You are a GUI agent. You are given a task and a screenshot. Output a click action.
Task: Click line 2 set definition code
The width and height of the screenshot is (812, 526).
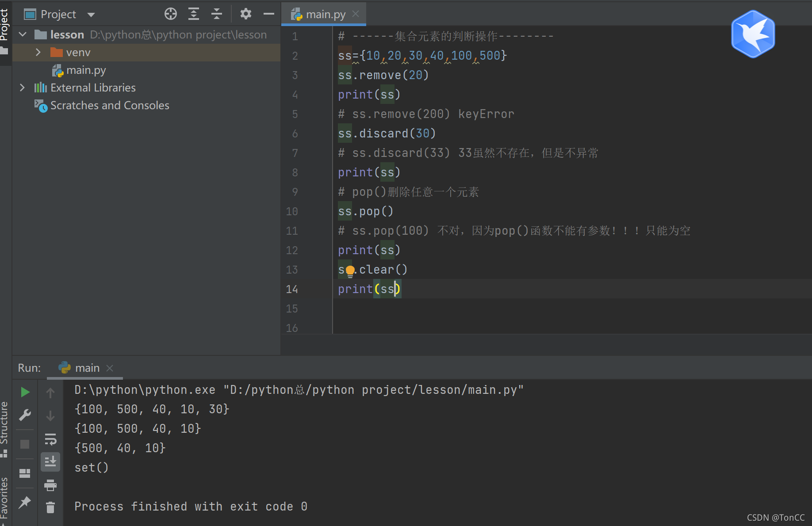(422, 56)
